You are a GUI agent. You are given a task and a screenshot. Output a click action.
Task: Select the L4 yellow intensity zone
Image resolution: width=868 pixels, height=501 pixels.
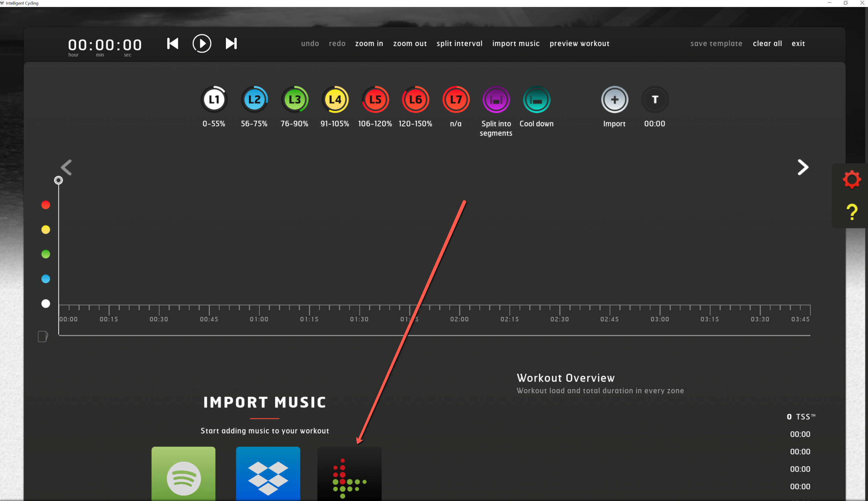coord(335,100)
